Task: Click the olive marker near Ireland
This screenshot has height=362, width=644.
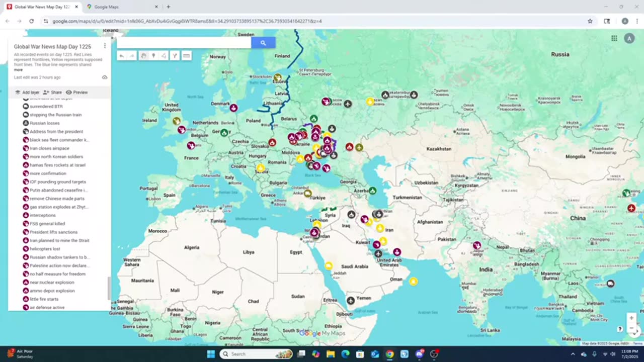Action: (176, 121)
